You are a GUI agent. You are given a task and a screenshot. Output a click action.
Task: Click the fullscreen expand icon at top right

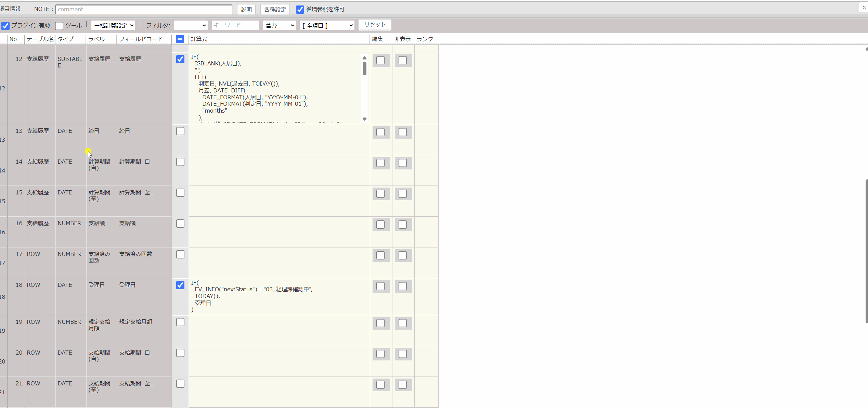pyautogui.click(x=864, y=7)
